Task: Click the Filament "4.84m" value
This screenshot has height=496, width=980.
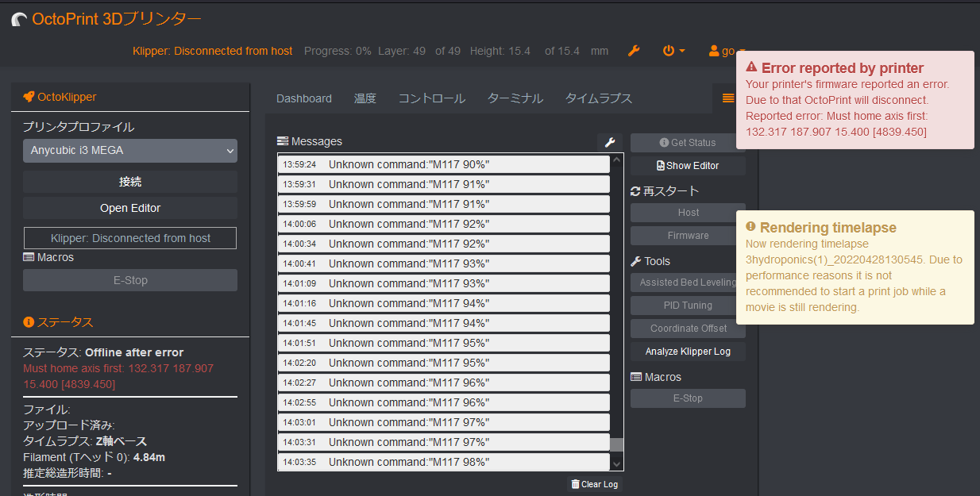Action: pos(149,457)
